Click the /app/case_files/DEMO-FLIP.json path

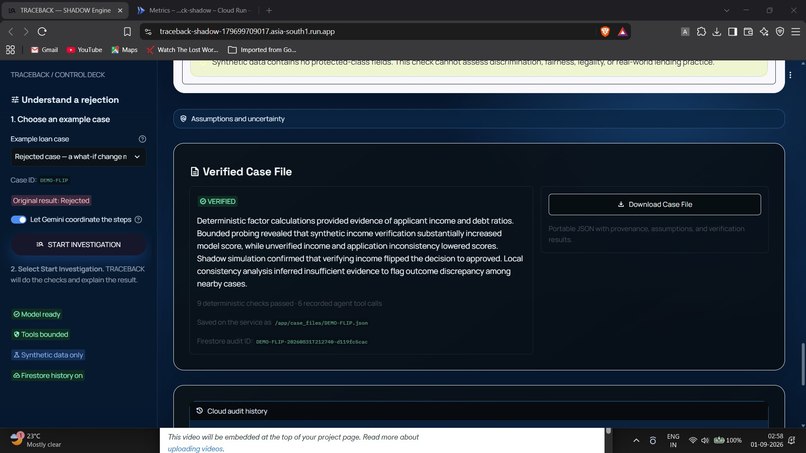pos(321,323)
